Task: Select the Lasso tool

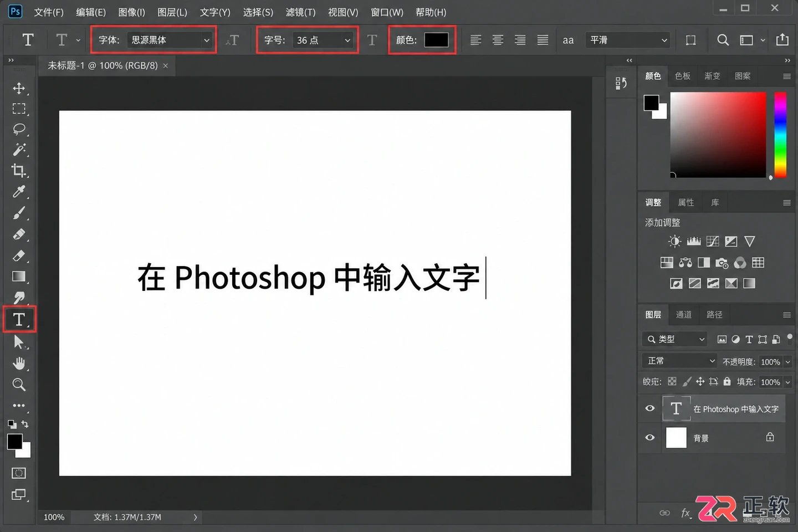Action: pyautogui.click(x=19, y=130)
